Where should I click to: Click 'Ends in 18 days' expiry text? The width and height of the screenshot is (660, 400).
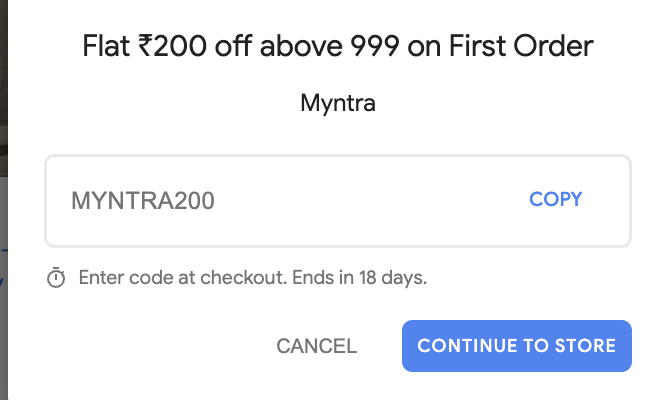359,277
